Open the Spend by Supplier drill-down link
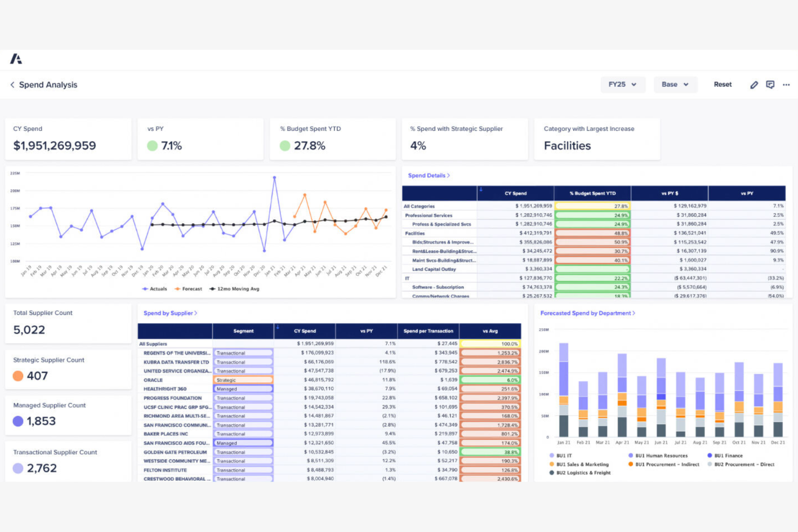This screenshot has width=798, height=532. pyautogui.click(x=170, y=313)
